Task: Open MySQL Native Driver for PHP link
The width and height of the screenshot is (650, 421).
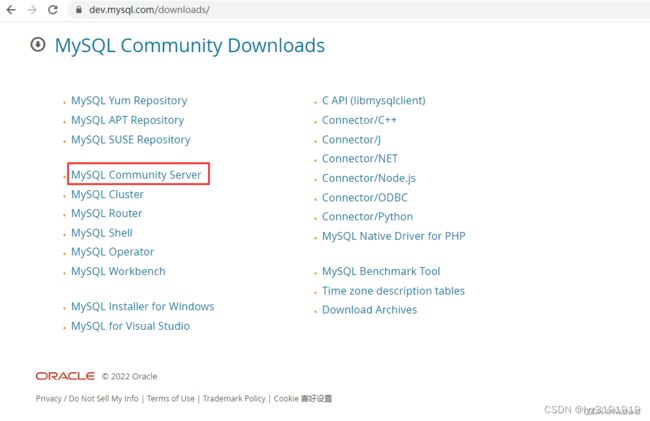Action: coord(393,236)
